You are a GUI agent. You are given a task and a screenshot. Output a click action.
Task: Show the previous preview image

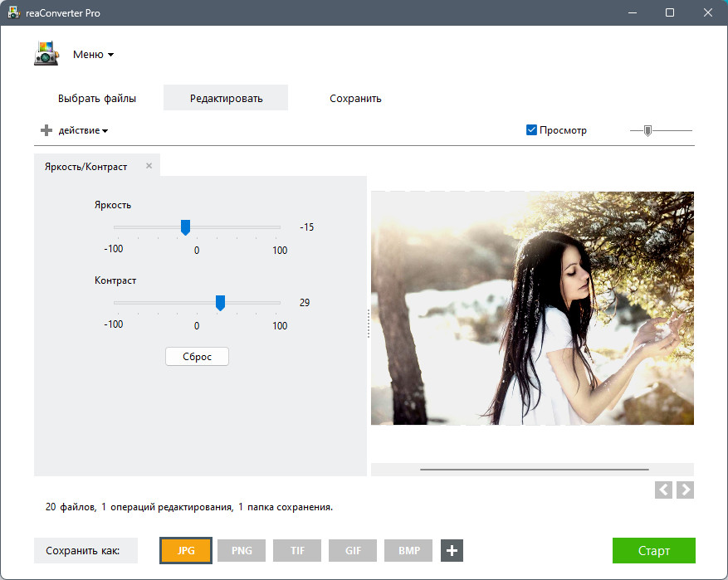tap(663, 490)
